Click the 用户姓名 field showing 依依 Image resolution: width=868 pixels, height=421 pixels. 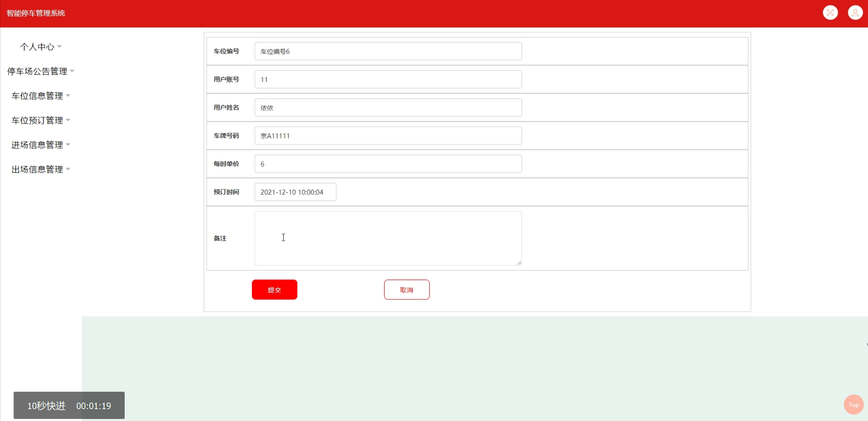pos(388,108)
